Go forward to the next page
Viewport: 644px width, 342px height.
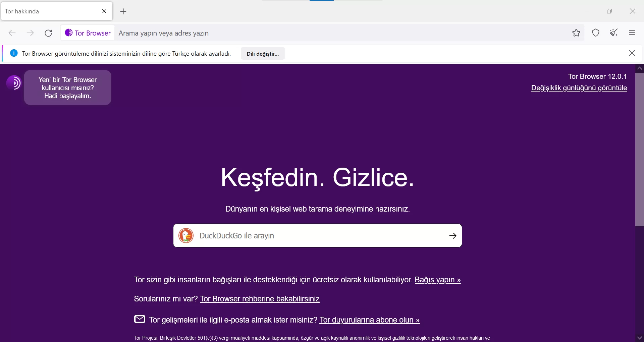30,33
